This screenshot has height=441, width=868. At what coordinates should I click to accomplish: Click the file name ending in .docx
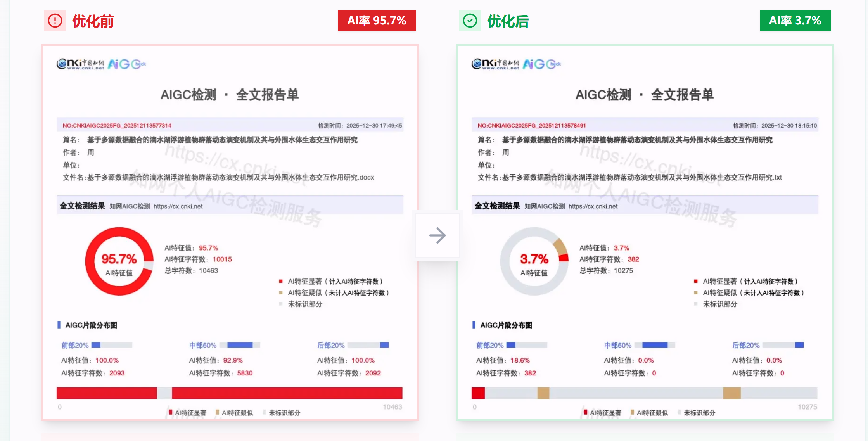coord(231,178)
